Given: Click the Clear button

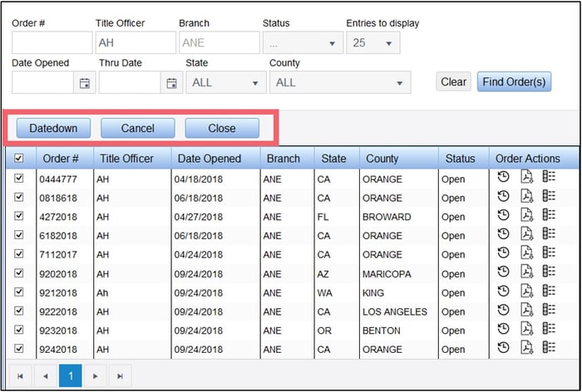Looking at the screenshot, I should point(454,81).
